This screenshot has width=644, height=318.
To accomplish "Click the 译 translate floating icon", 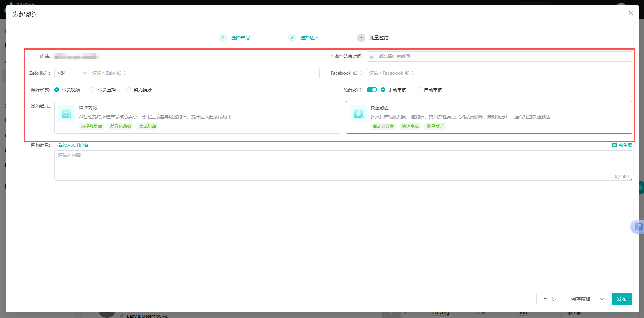I will (x=638, y=227).
